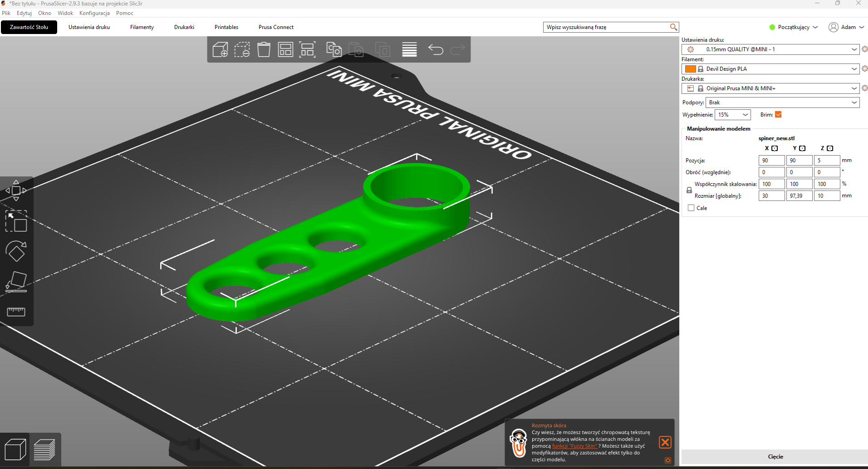This screenshot has height=469, width=868.
Task: Click the search magnifier icon
Action: [x=673, y=27]
